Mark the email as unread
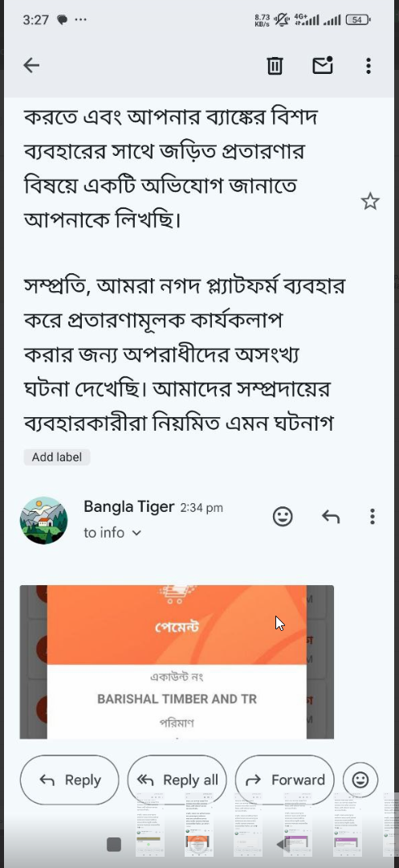Viewport: 399px width, 868px height. click(323, 65)
